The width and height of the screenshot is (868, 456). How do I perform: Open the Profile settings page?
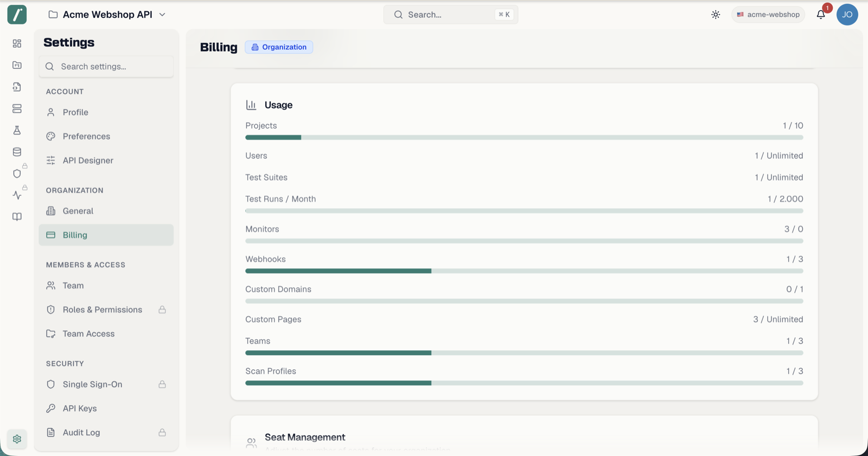point(106,112)
